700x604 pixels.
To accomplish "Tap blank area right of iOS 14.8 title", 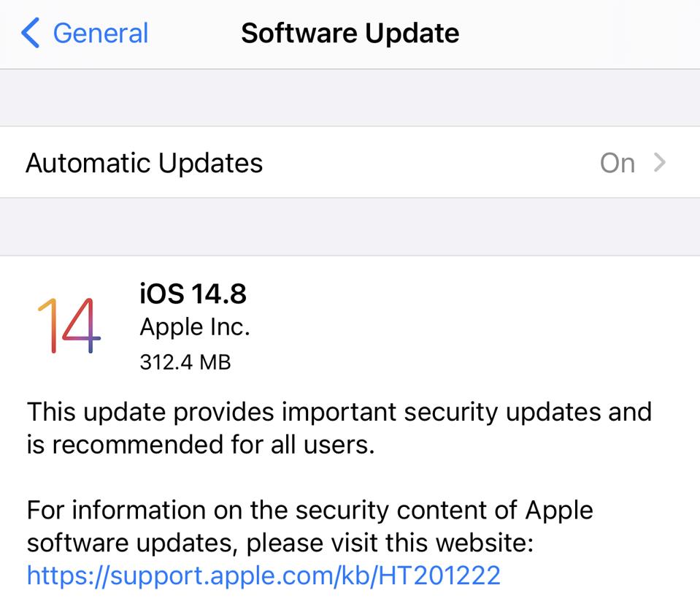I will (474, 294).
